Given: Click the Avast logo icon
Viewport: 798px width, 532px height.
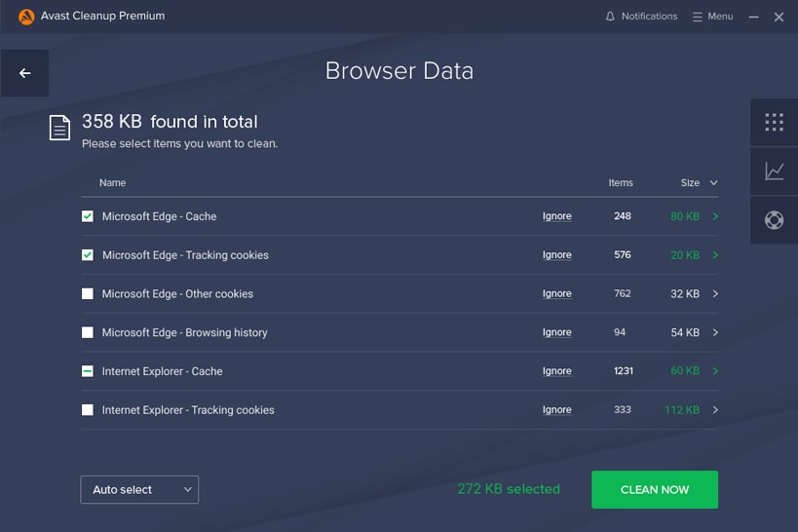Looking at the screenshot, I should coord(26,17).
